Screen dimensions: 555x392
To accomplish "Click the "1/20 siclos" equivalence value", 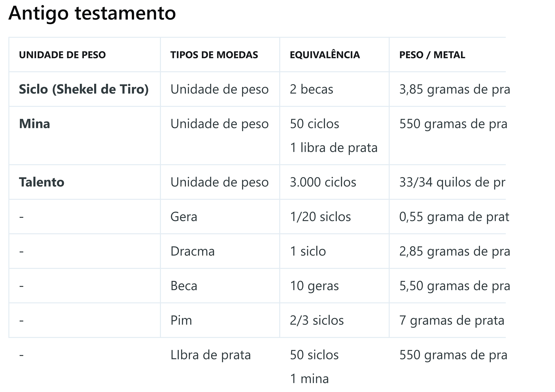I will 320,217.
